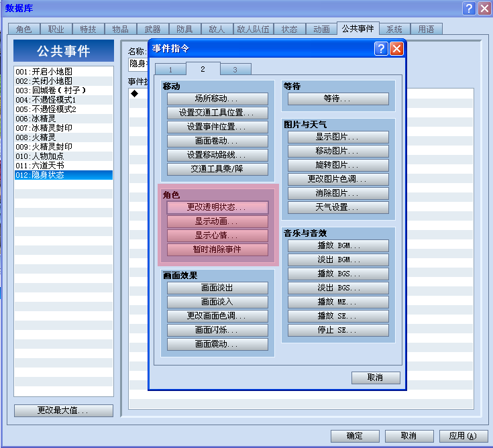Click the 更改透明状态 button
Viewport: 493px width, 448px height.
217,207
